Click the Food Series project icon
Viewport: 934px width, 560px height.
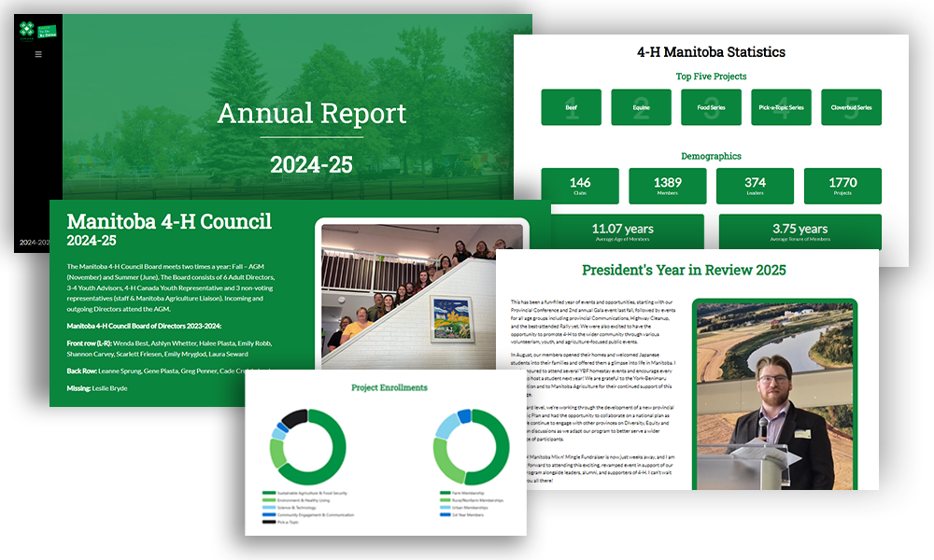point(711,106)
